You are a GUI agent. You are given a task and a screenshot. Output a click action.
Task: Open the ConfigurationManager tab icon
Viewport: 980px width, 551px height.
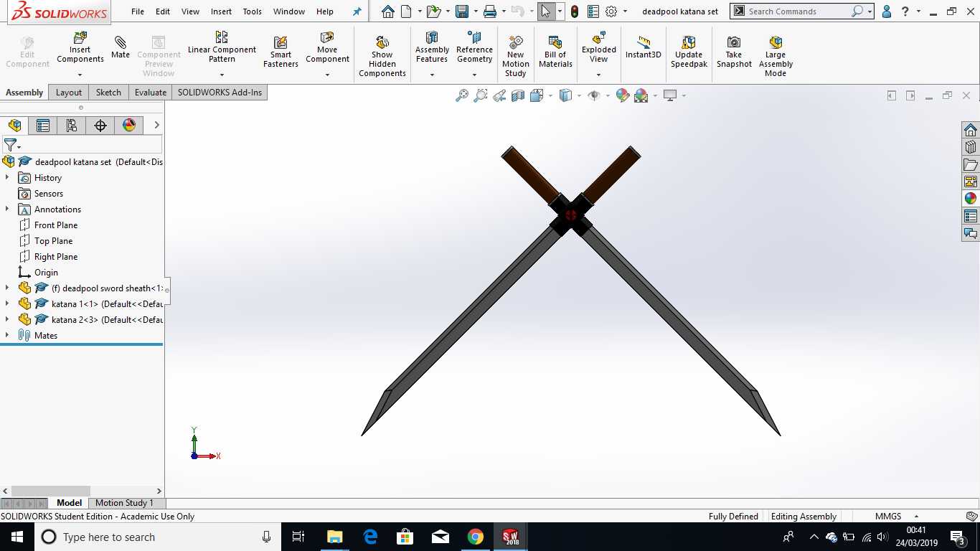pos(72,126)
